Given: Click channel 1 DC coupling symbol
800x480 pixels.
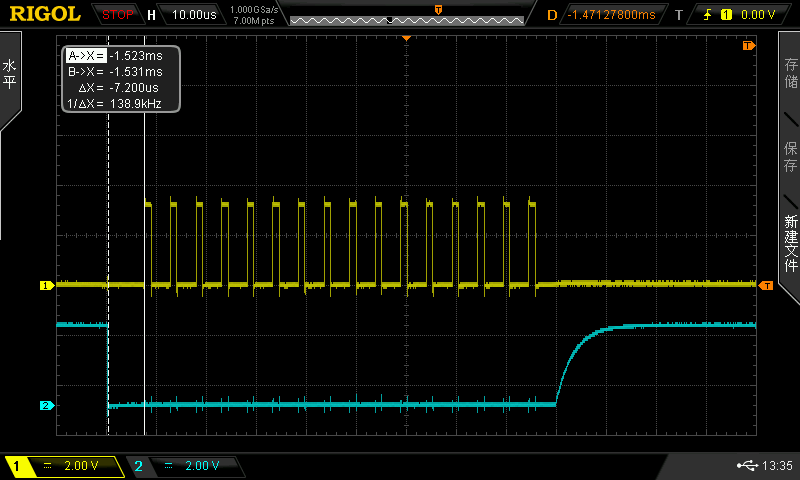Looking at the screenshot, I should point(47,466).
